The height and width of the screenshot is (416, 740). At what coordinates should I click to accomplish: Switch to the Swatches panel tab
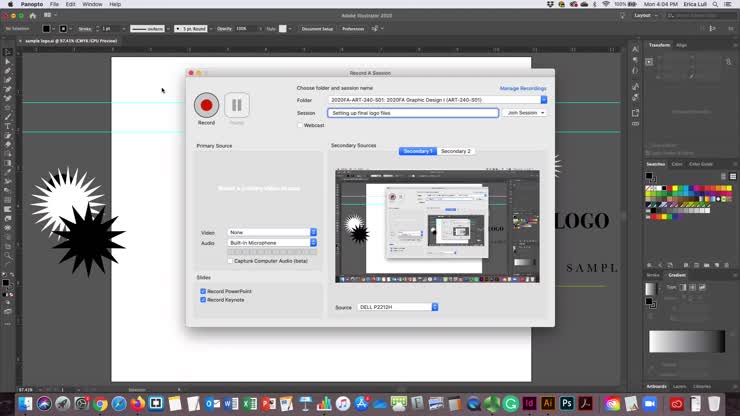pos(656,164)
